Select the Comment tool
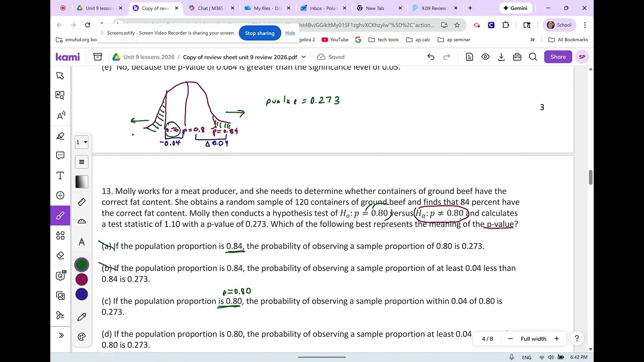Image resolution: width=644 pixels, height=362 pixels. (60, 155)
